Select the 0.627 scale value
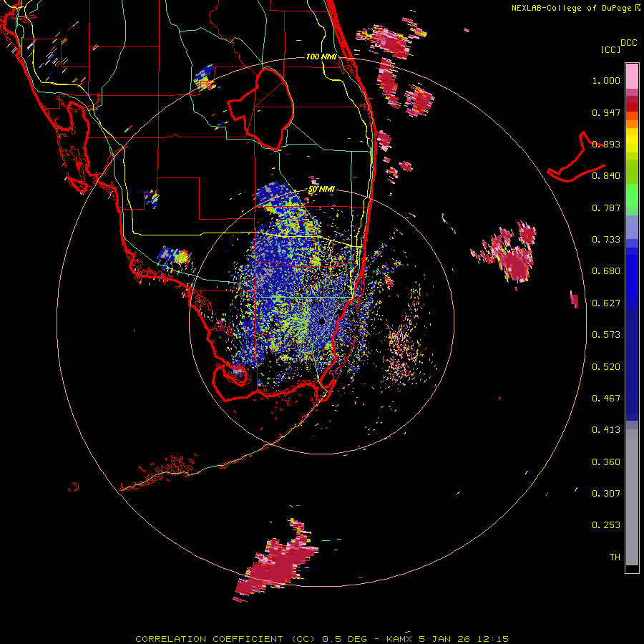 pos(606,303)
